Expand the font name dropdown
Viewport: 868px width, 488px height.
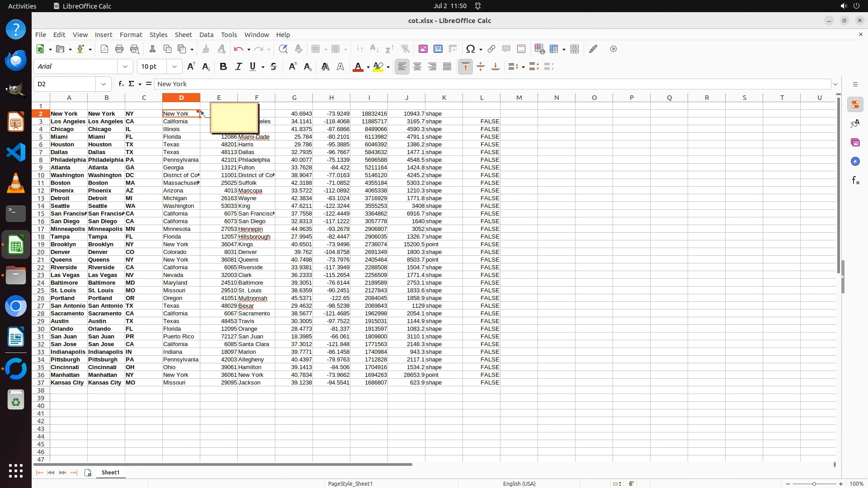pyautogui.click(x=125, y=67)
